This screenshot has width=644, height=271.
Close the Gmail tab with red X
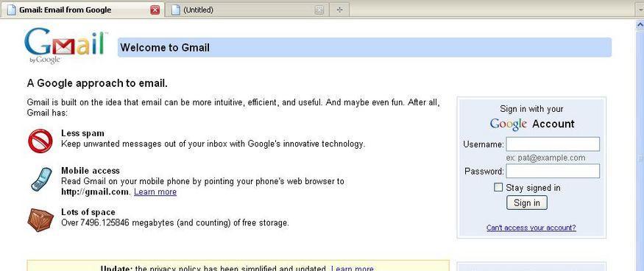tap(155, 10)
